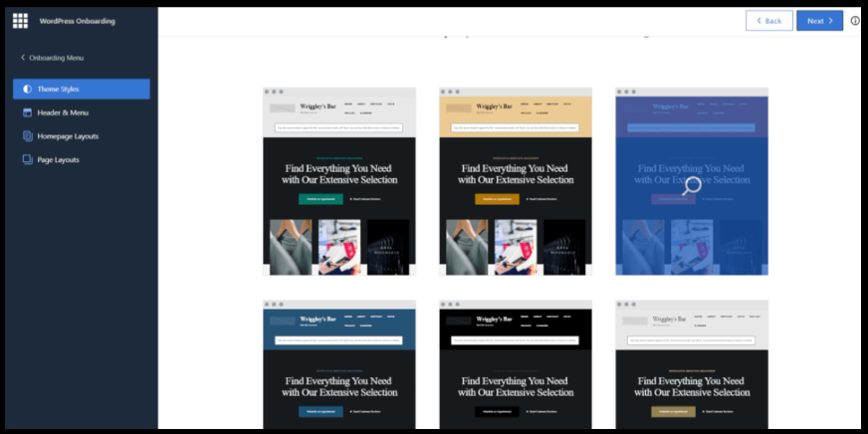Click the info icon beside Next
This screenshot has height=434, width=868.
coord(855,21)
